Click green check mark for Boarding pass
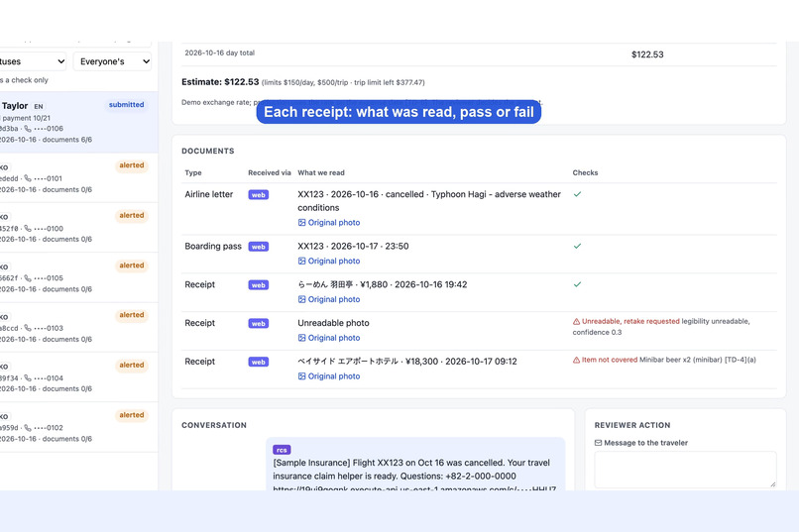 (x=577, y=246)
